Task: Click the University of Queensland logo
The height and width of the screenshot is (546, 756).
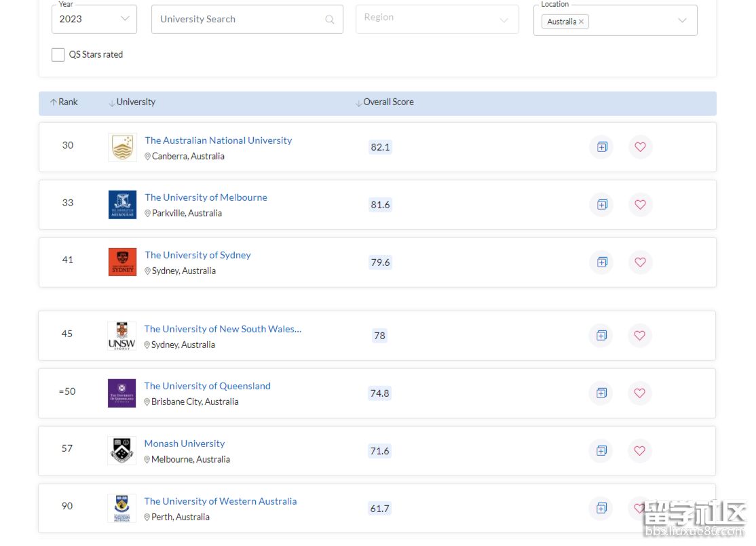Action: tap(122, 393)
